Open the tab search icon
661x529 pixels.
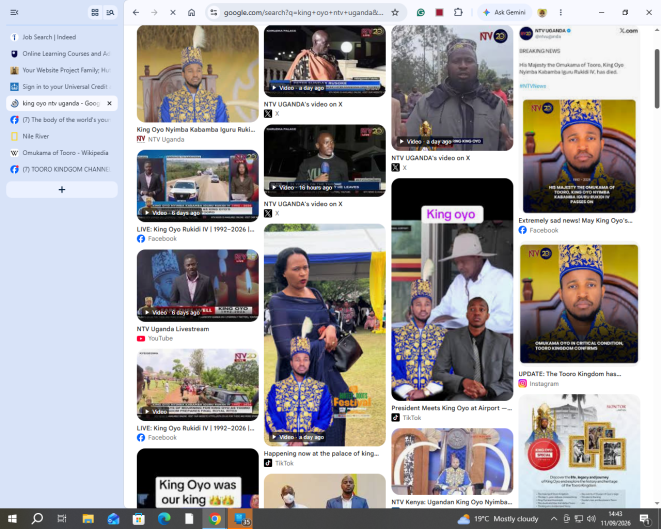pos(110,13)
